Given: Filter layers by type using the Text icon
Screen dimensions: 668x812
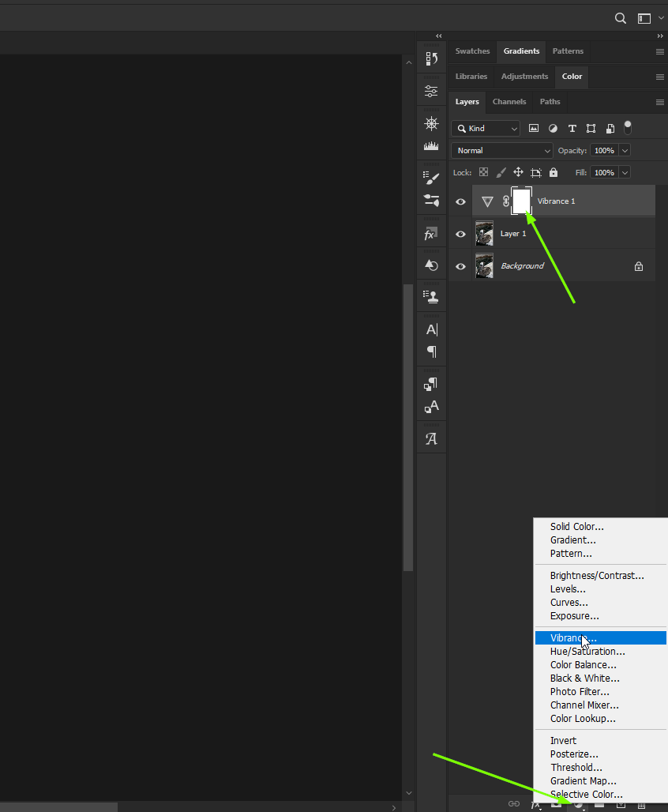Looking at the screenshot, I should tap(572, 128).
